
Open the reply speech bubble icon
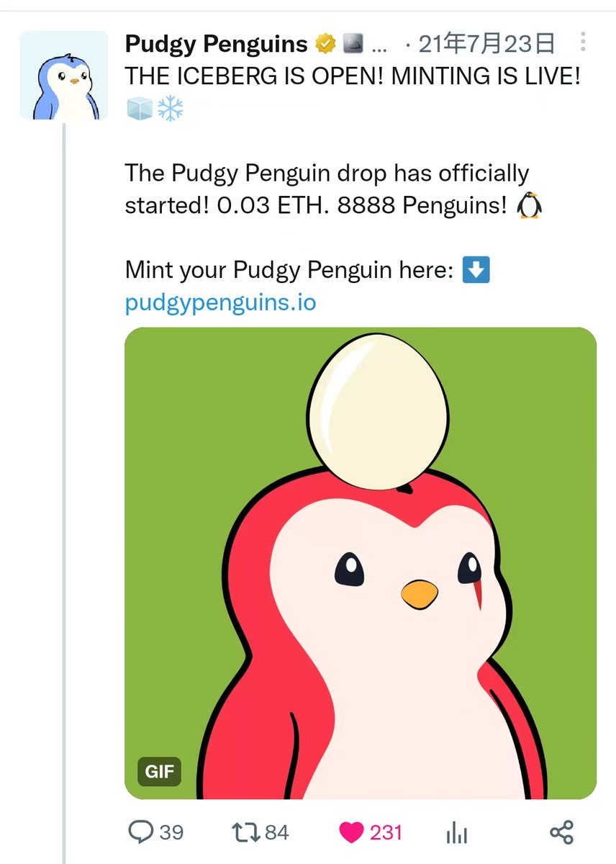140,832
